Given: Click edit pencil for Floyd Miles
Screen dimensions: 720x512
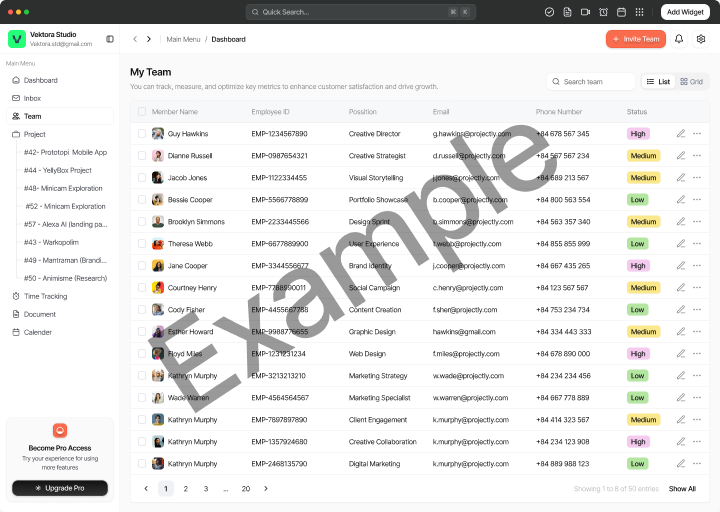Looking at the screenshot, I should pyautogui.click(x=681, y=354).
